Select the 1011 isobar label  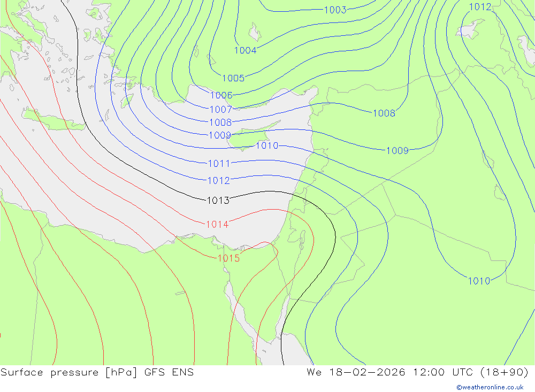point(219,164)
